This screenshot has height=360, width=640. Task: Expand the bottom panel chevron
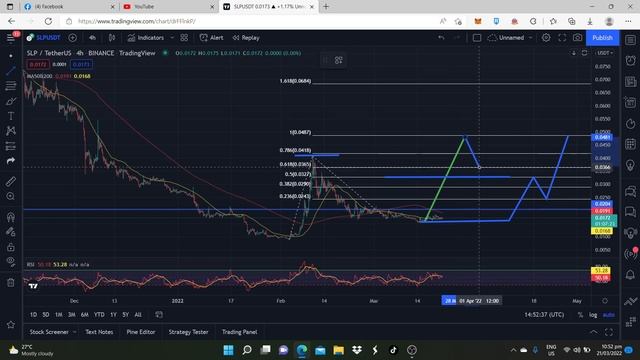[x=593, y=332]
